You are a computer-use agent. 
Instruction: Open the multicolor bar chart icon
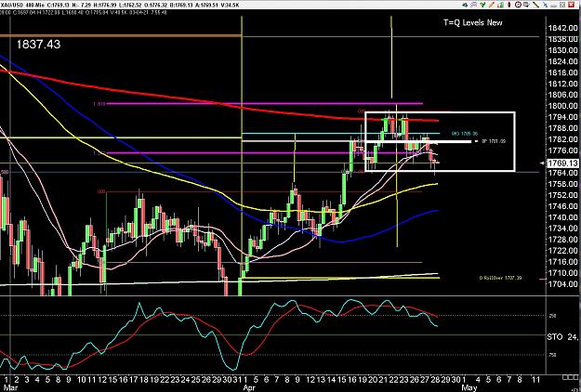tap(501, 5)
